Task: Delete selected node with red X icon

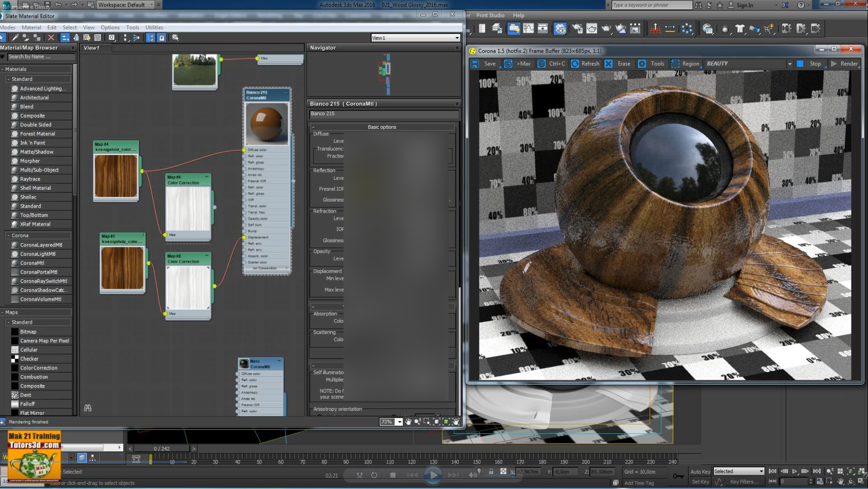Action: [51, 37]
